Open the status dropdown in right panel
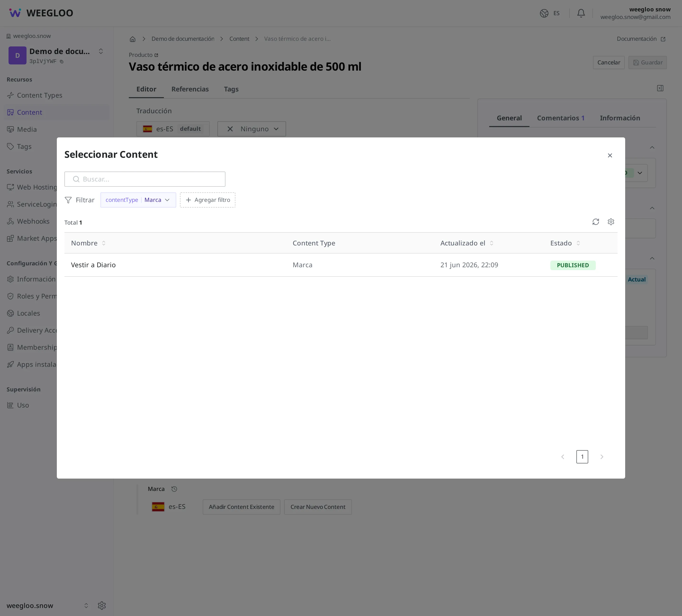The image size is (682, 616). click(x=639, y=173)
